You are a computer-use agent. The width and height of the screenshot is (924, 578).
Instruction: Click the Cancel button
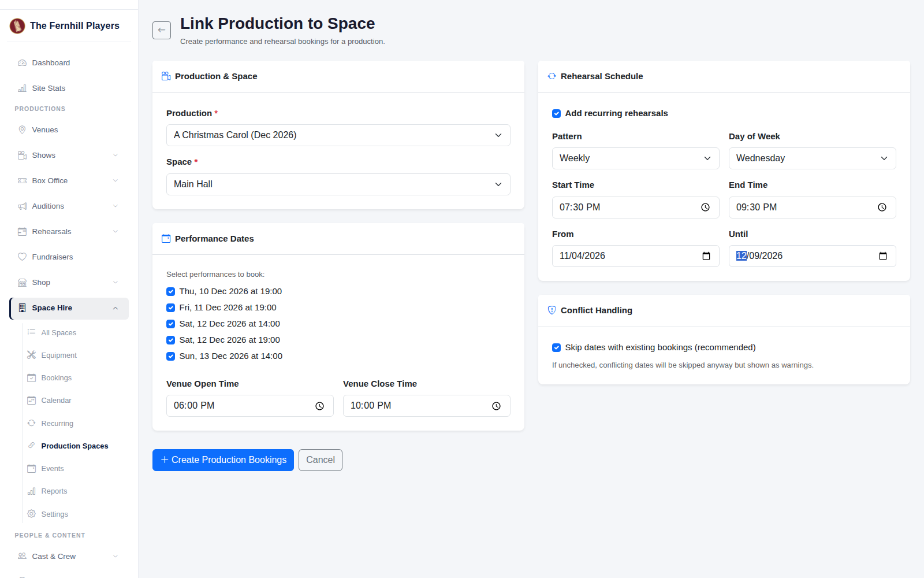pyautogui.click(x=321, y=460)
